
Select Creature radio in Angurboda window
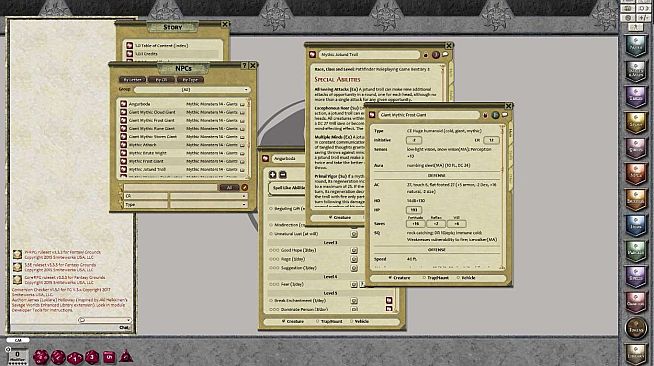pos(293,321)
